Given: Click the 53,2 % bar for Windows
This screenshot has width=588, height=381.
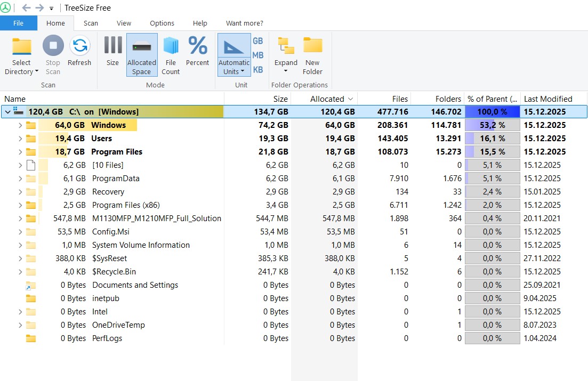Looking at the screenshot, I should pos(493,125).
